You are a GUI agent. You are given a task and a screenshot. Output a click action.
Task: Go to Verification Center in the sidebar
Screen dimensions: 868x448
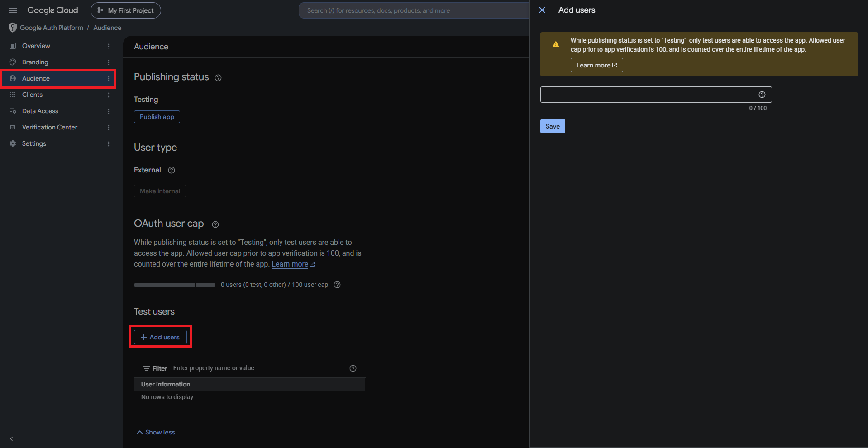point(50,127)
